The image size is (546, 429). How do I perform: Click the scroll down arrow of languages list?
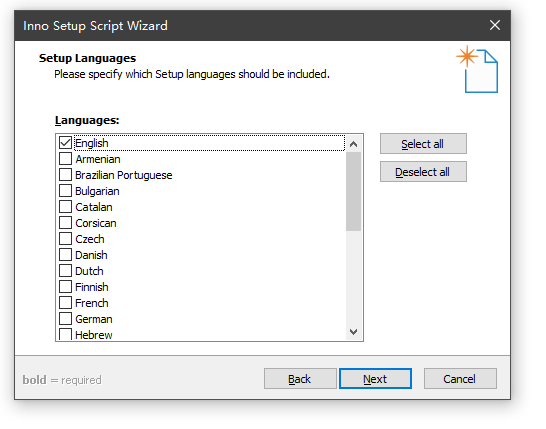click(x=353, y=332)
